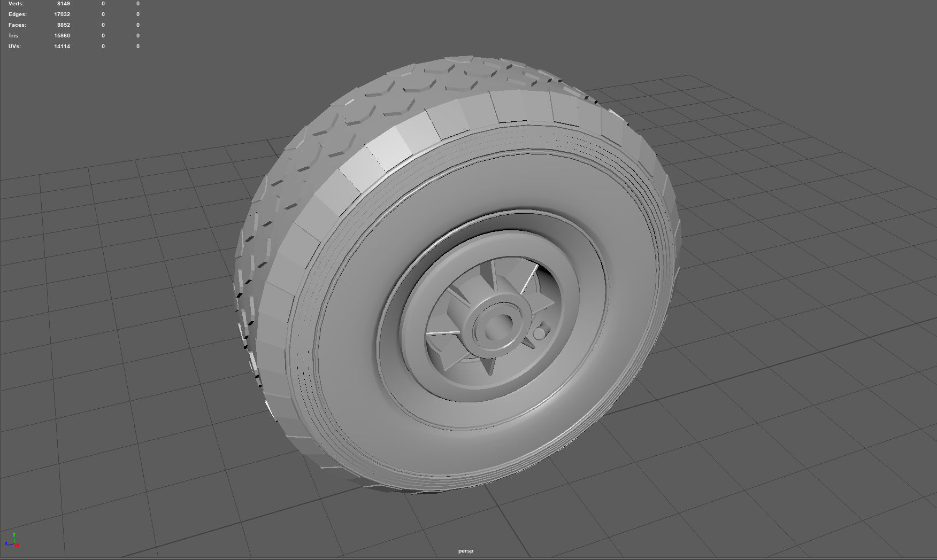Click the UVs label in the poly count

[14, 46]
